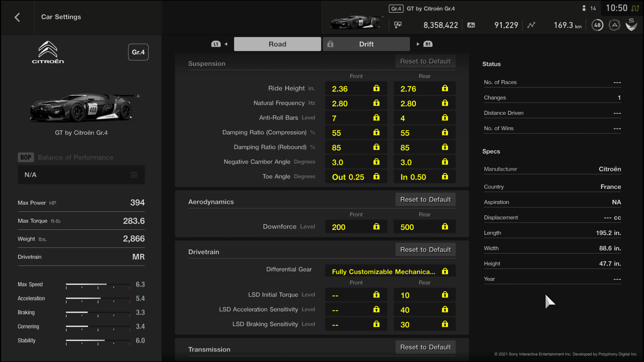Click the lock icon on the Drift tab
The height and width of the screenshot is (362, 644).
(330, 44)
